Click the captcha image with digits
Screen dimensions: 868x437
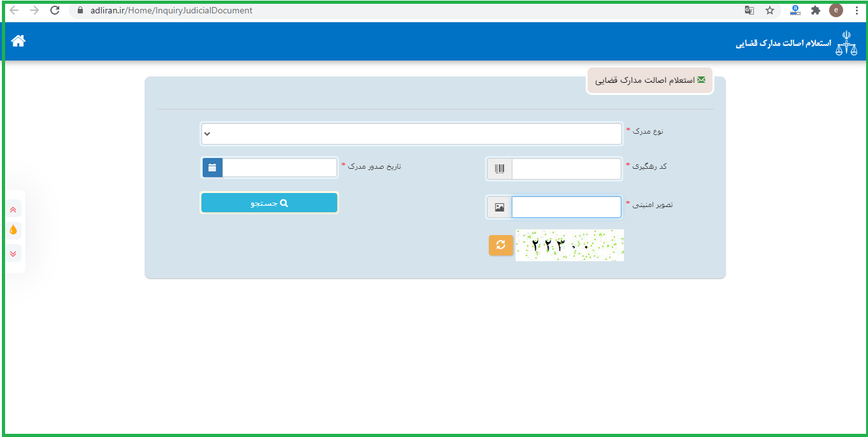[x=569, y=245]
